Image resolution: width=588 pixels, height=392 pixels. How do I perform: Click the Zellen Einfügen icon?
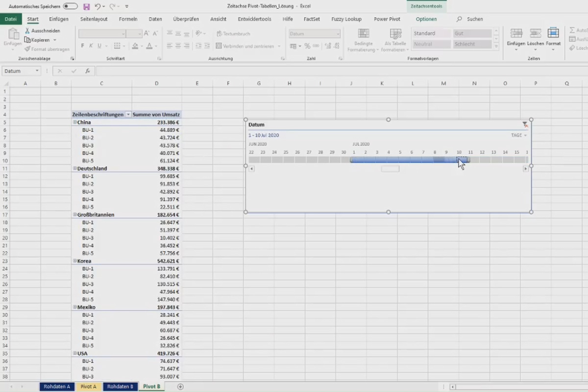(x=516, y=33)
